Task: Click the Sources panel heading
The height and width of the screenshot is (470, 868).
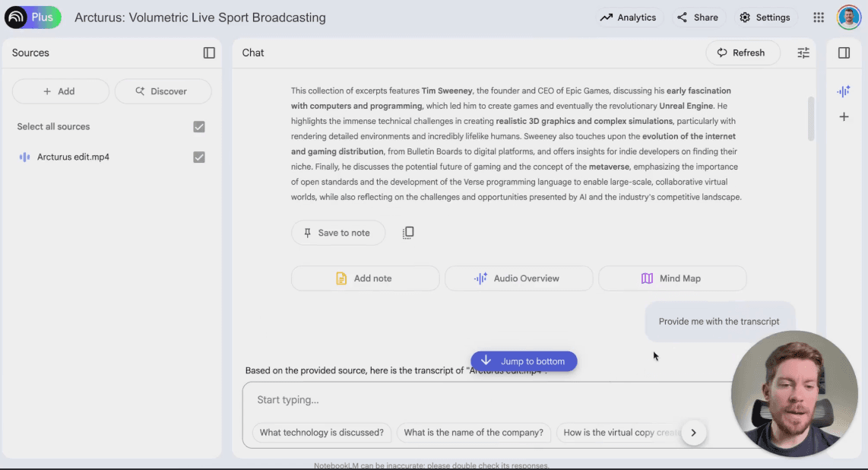Action: coord(30,52)
